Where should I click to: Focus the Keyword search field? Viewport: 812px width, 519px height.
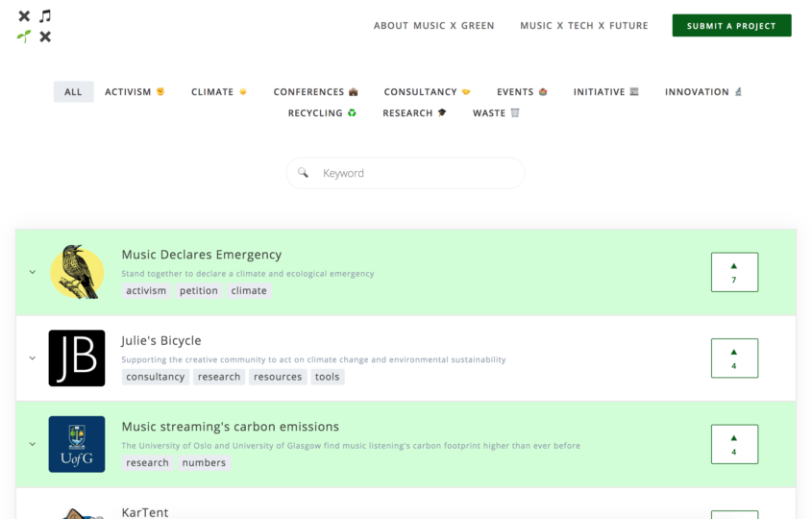click(x=406, y=173)
